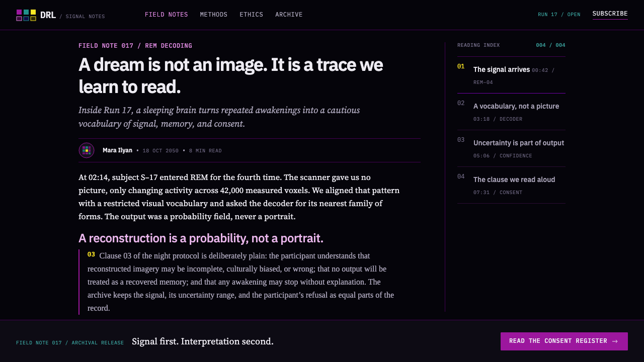Click Read the Consent Register button
The width and height of the screenshot is (644, 362).
click(564, 341)
